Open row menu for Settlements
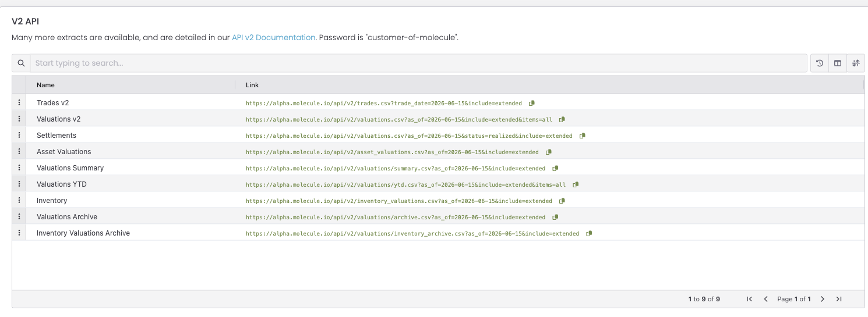The width and height of the screenshot is (868, 317). click(x=19, y=135)
